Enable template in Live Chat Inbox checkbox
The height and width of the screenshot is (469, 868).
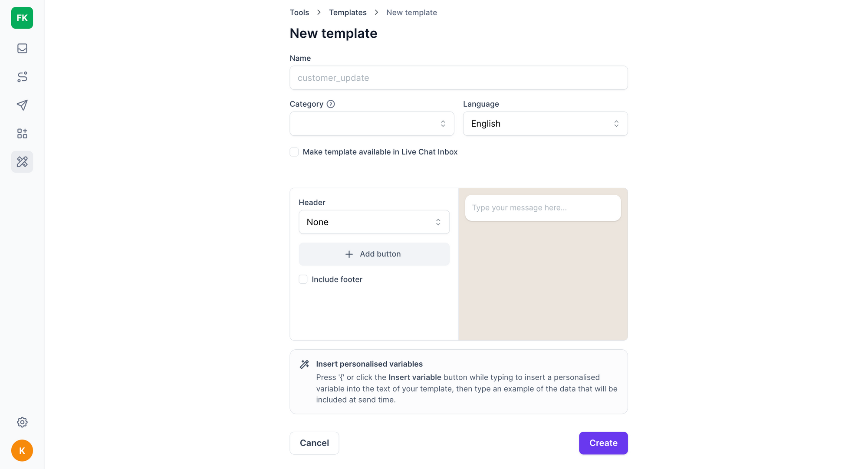pyautogui.click(x=294, y=152)
